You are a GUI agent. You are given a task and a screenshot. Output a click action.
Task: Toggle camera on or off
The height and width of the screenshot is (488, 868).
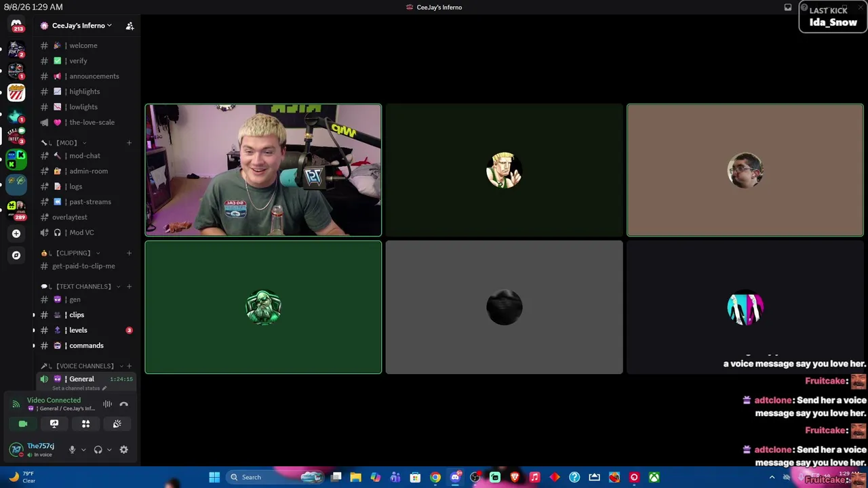23,424
